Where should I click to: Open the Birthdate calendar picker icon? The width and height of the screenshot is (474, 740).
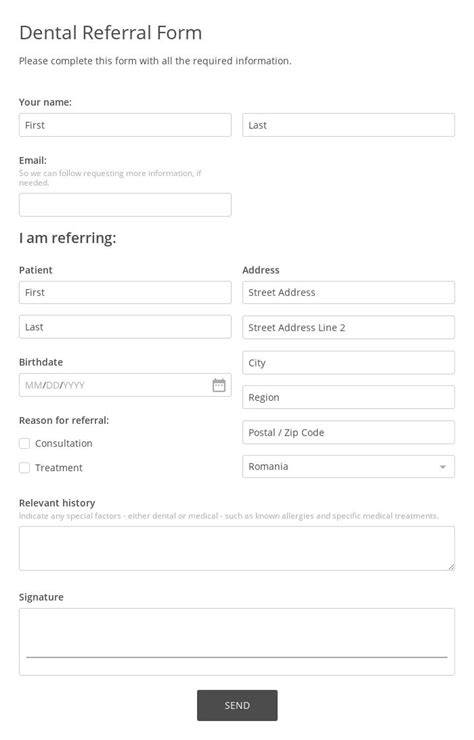pyautogui.click(x=219, y=385)
